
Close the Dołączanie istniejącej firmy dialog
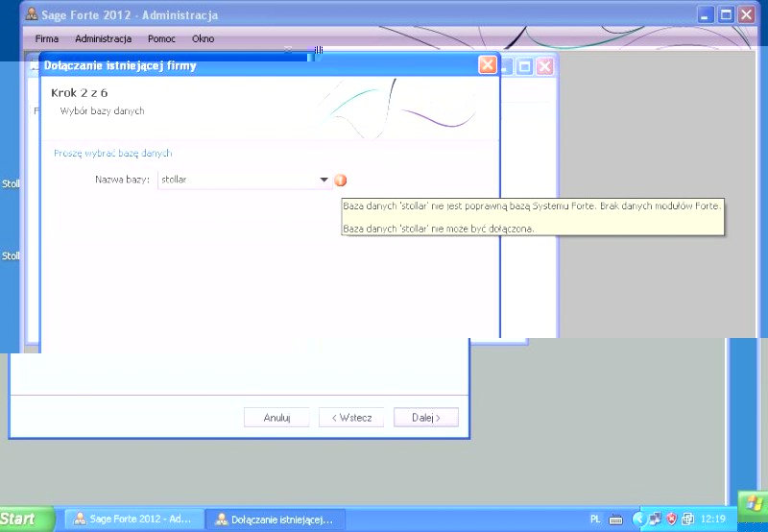[488, 64]
